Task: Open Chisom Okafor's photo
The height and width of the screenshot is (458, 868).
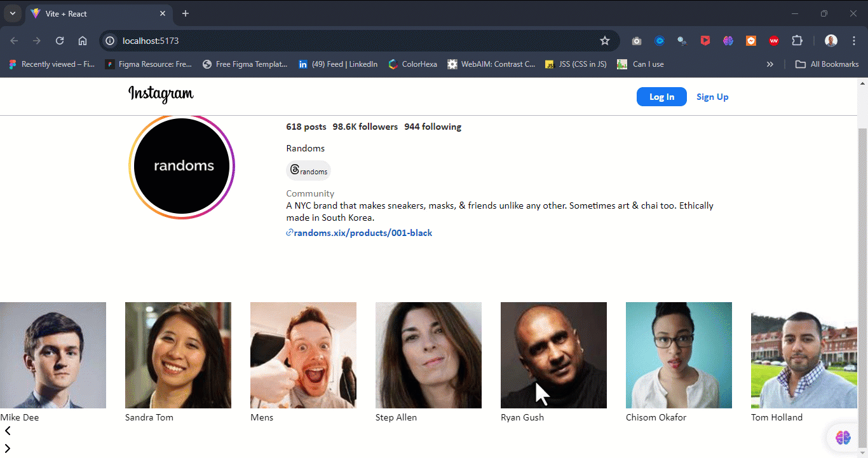Action: pos(679,355)
